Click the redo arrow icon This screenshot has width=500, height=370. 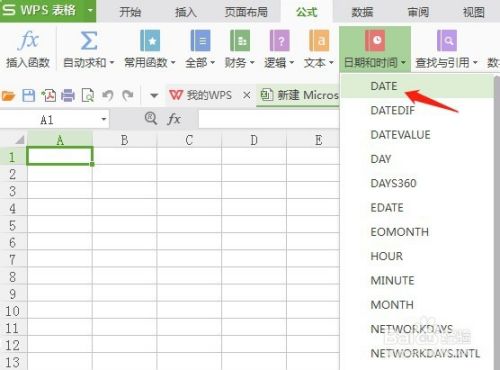(128, 96)
